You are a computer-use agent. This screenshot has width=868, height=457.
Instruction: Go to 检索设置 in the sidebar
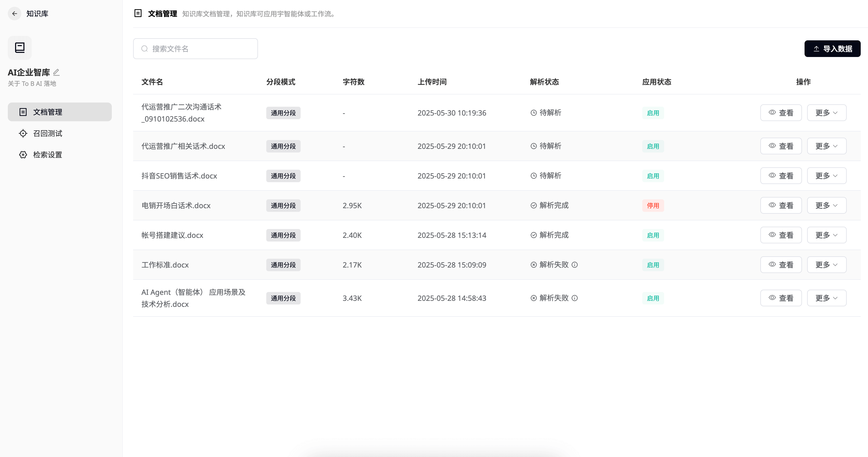(x=48, y=155)
